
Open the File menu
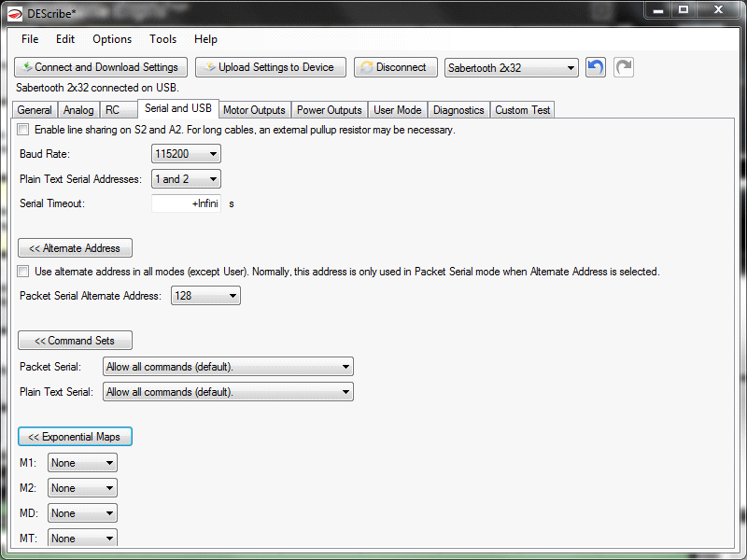click(30, 39)
